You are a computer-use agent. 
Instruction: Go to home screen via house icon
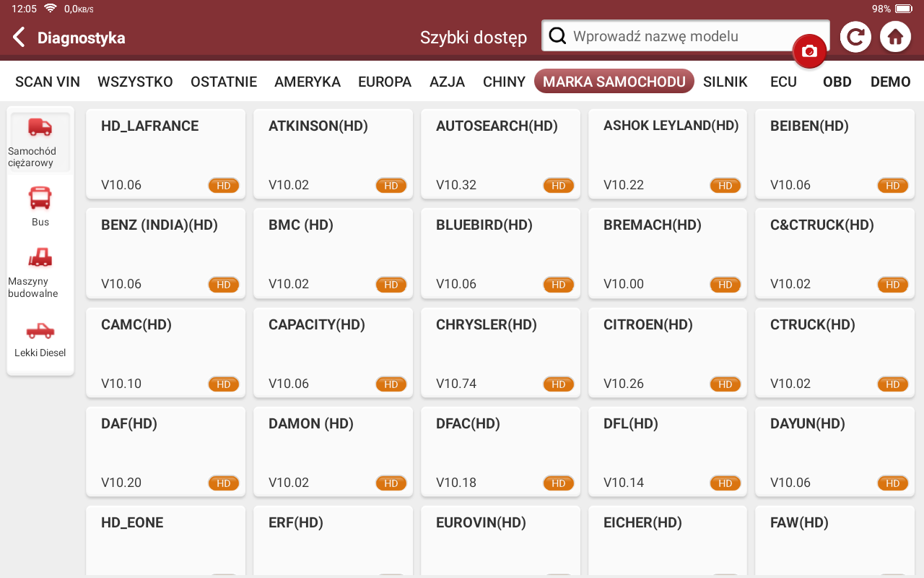tap(895, 37)
